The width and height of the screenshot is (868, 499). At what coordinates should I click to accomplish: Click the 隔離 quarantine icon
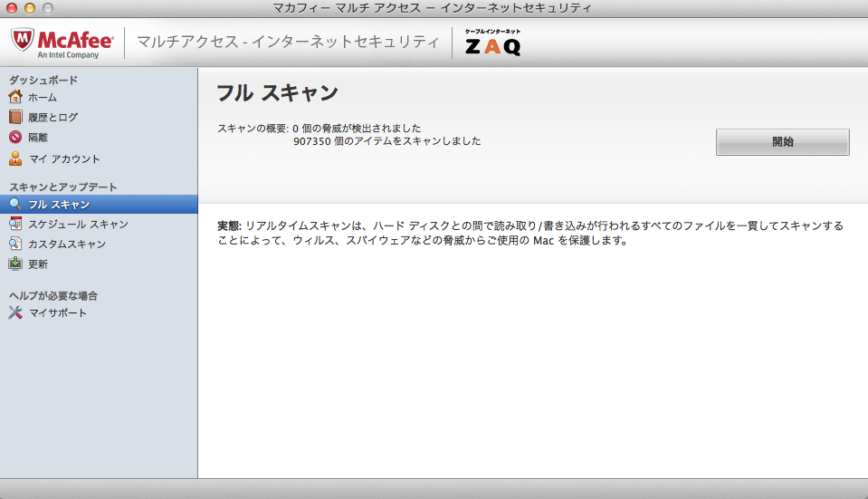click(x=15, y=137)
